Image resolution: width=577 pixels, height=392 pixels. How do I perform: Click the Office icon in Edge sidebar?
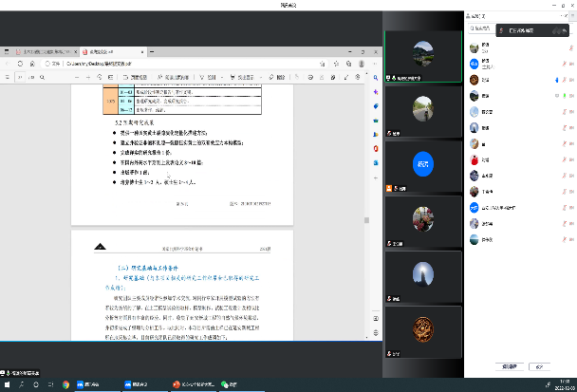pyautogui.click(x=377, y=148)
